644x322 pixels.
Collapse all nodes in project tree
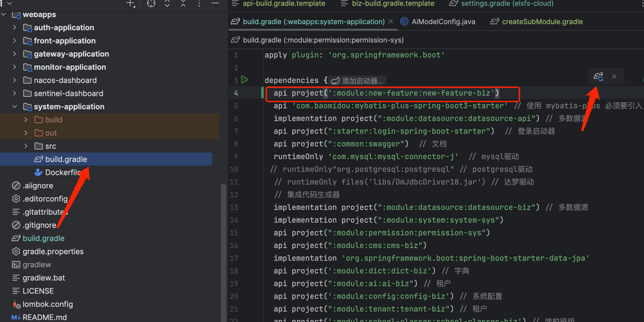(183, 4)
